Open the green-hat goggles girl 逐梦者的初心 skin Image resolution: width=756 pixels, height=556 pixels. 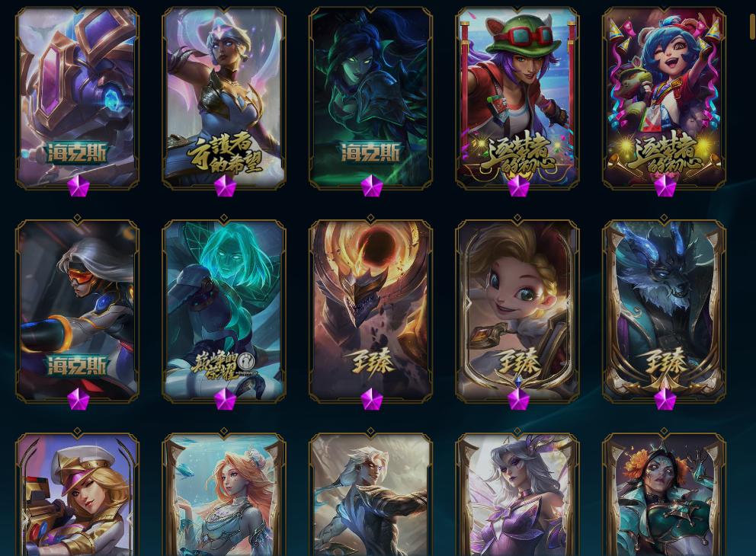[517, 97]
